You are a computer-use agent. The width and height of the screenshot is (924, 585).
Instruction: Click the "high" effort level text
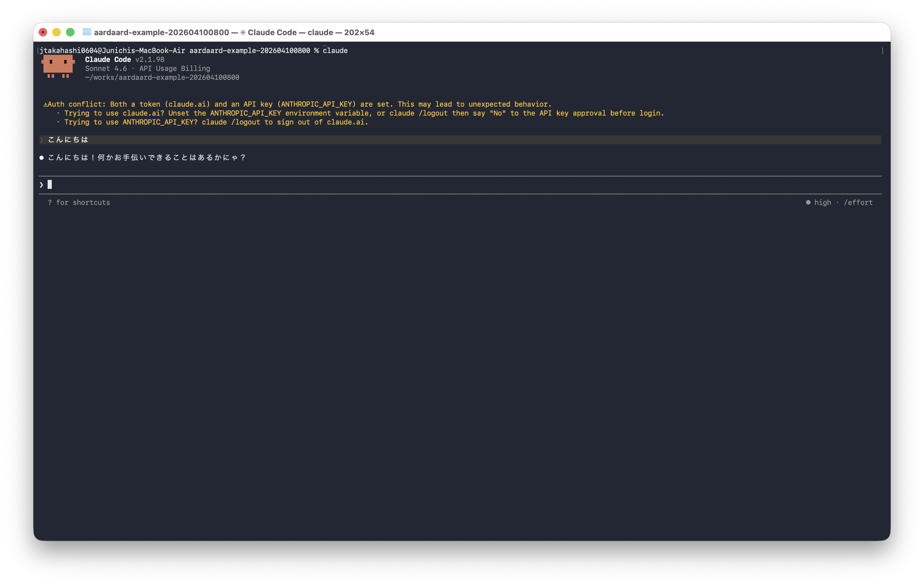point(823,203)
